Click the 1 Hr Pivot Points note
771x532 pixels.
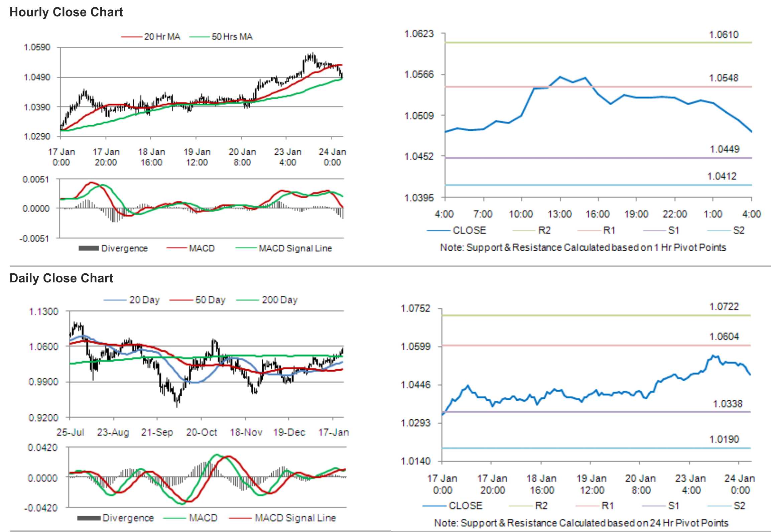(583, 248)
